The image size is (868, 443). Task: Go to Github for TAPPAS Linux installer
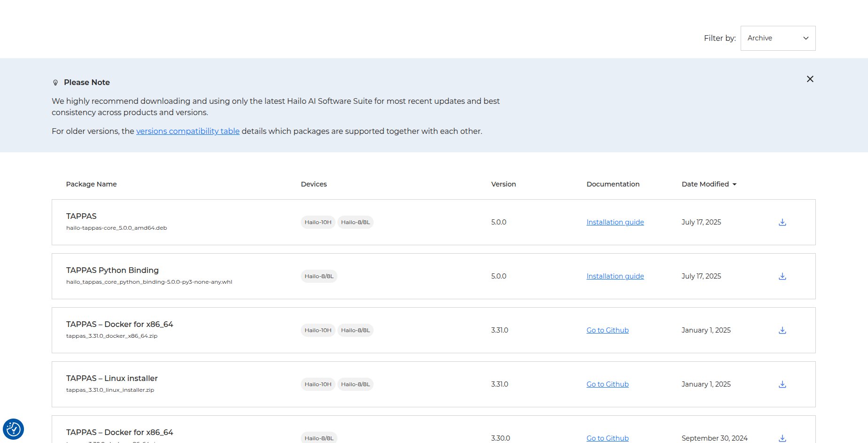pyautogui.click(x=607, y=384)
